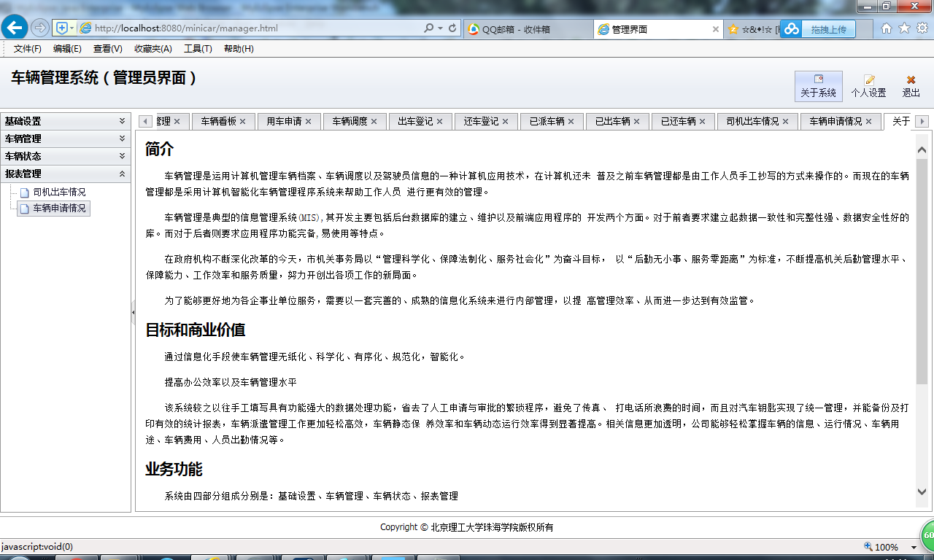This screenshot has height=560, width=934.
Task: Open the shield icon's dropdown arrow in the address bar
Action: coord(72,28)
